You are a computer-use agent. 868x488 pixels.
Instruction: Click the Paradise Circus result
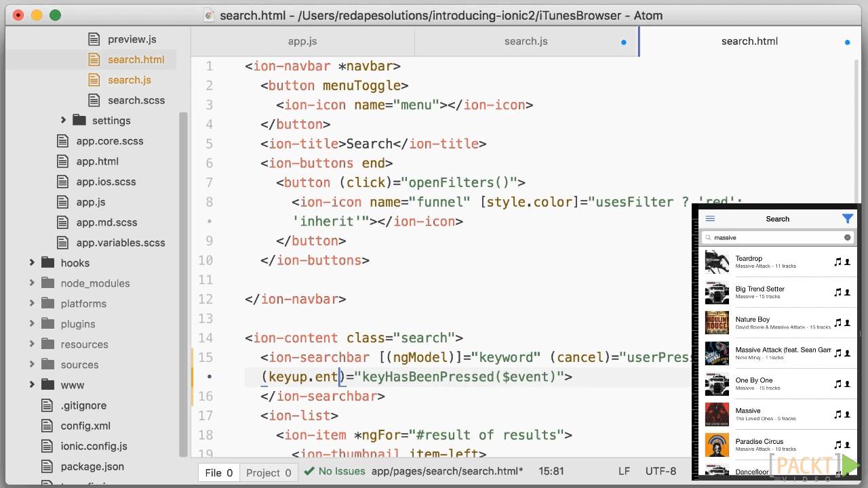pos(778,445)
